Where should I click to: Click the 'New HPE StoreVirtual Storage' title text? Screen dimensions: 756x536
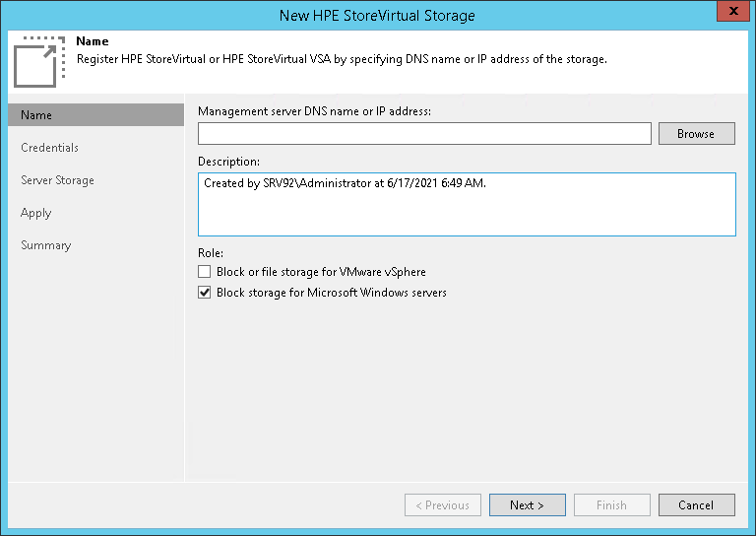[x=377, y=16]
